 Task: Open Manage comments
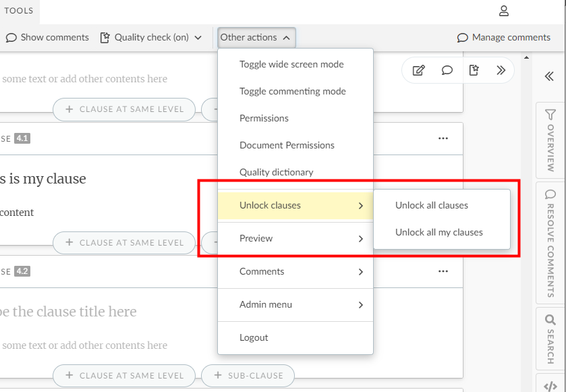(503, 38)
